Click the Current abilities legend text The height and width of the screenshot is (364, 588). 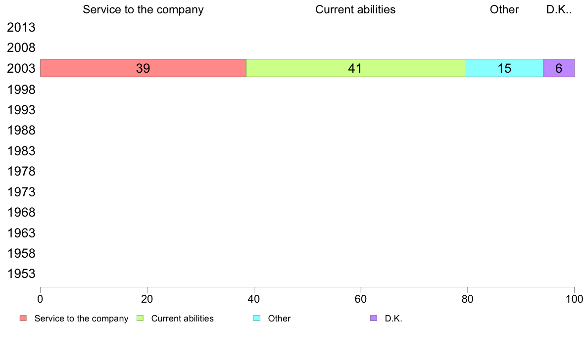click(182, 318)
